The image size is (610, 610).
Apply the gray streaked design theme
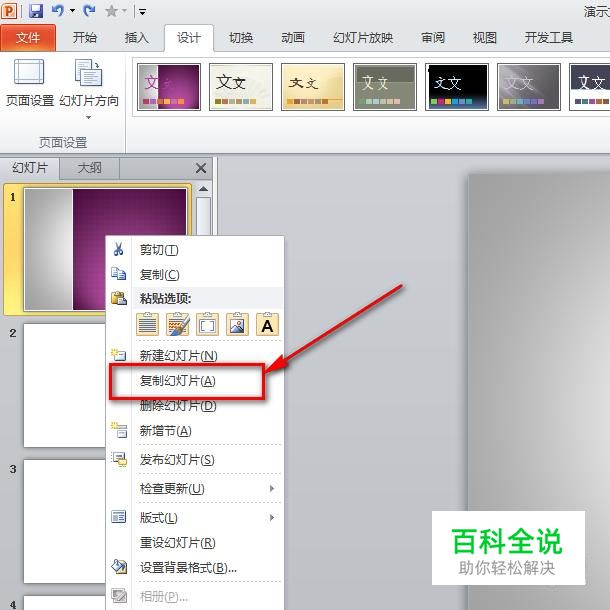pyautogui.click(x=529, y=87)
